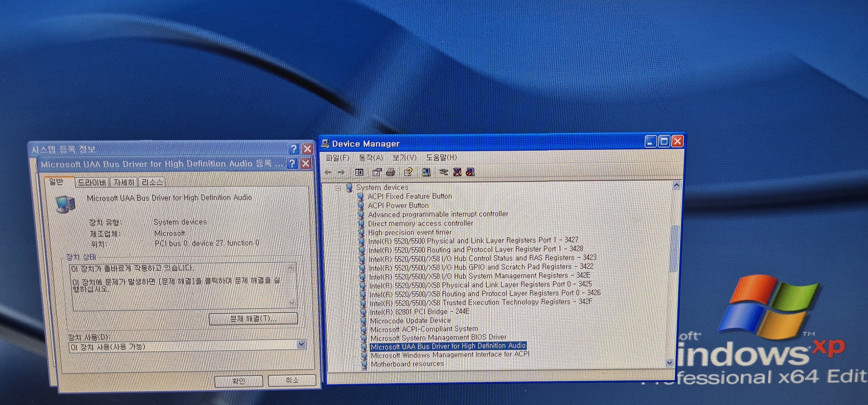Click the 'Microsoft' manufacturer value in properties
Screen dimensions: 868x405
pos(169,233)
